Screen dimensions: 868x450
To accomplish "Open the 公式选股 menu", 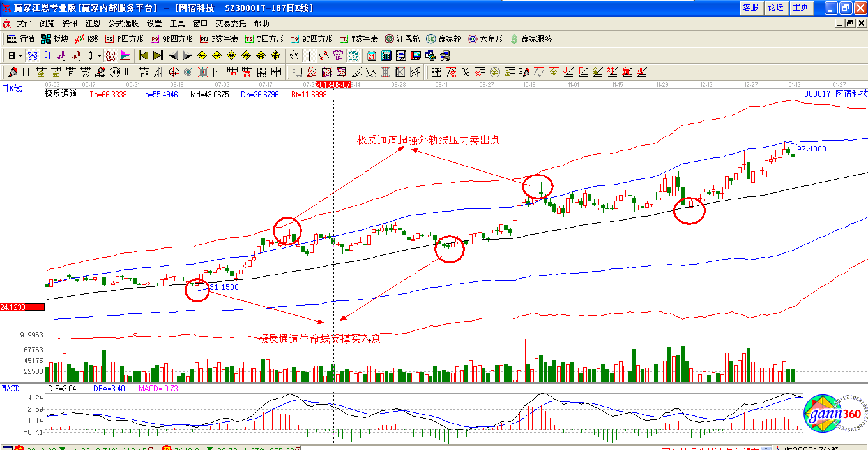I will tap(123, 24).
